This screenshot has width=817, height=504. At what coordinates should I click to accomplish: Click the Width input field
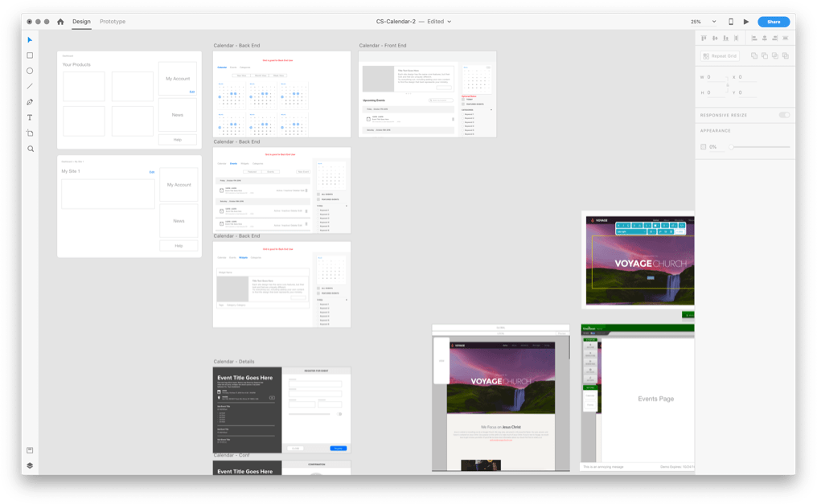pyautogui.click(x=715, y=77)
